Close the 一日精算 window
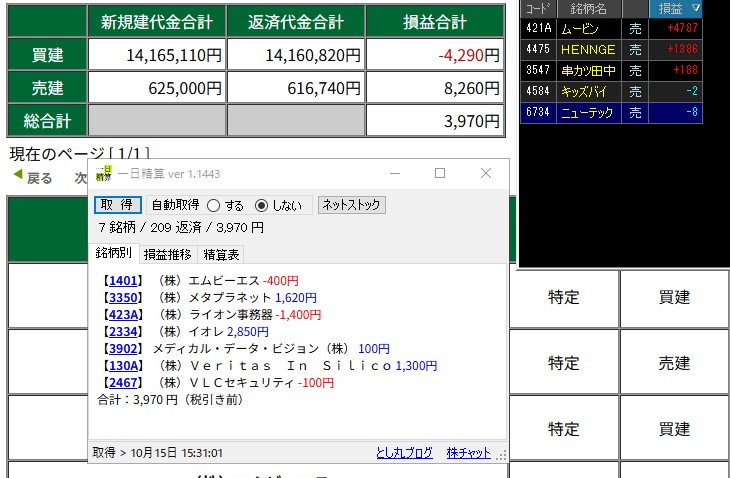 [485, 173]
